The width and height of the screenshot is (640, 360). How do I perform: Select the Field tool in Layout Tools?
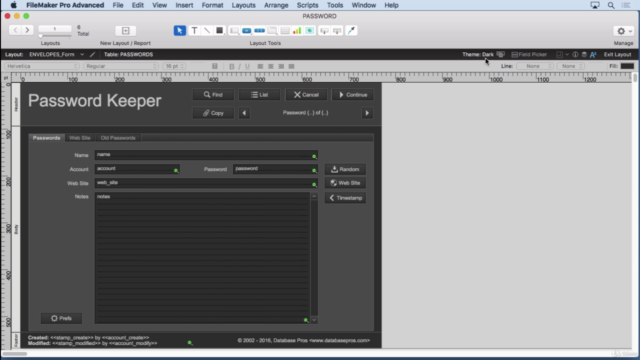(x=324, y=31)
